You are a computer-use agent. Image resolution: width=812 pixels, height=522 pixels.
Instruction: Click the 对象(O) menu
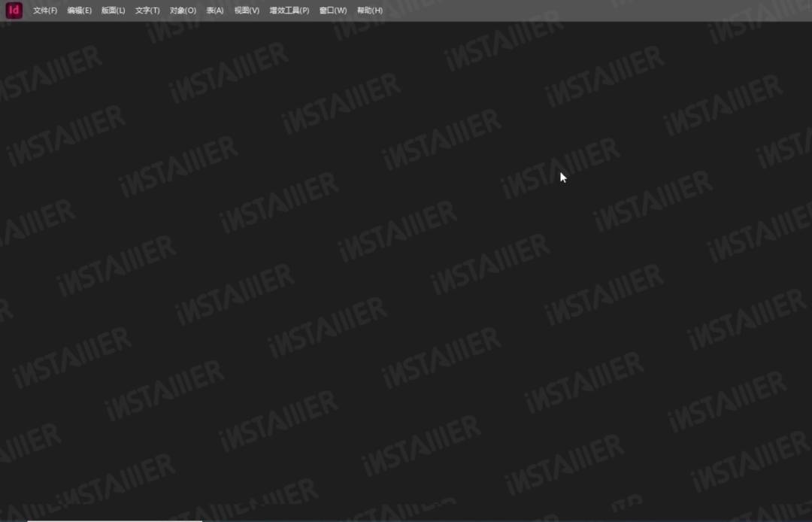pos(183,11)
